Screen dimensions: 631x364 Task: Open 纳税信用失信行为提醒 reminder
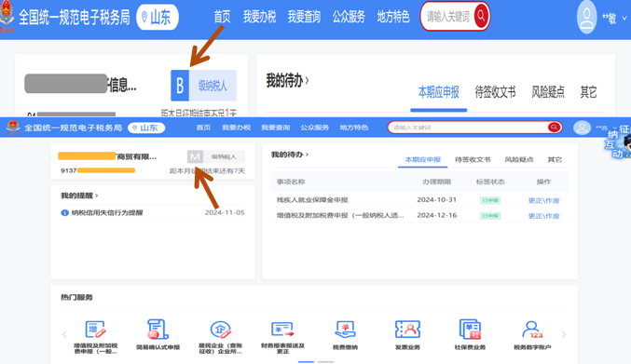pos(107,212)
